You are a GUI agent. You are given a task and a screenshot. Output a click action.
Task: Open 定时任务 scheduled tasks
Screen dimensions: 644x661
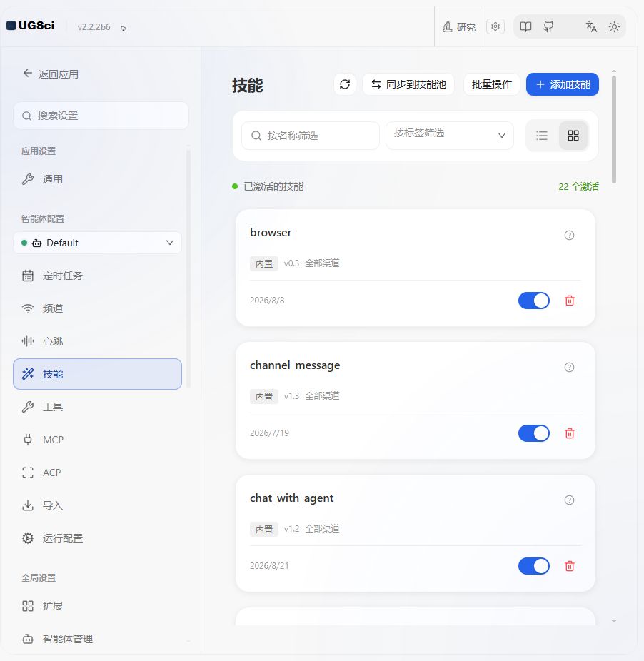point(97,276)
